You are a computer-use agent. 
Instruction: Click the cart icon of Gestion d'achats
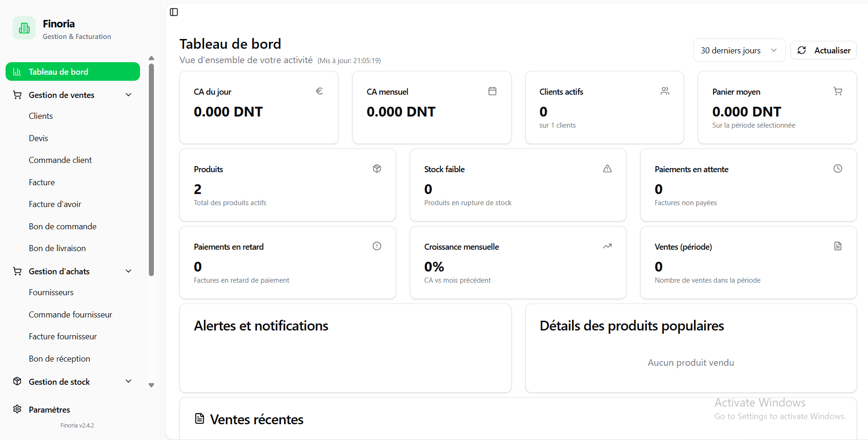pos(17,271)
